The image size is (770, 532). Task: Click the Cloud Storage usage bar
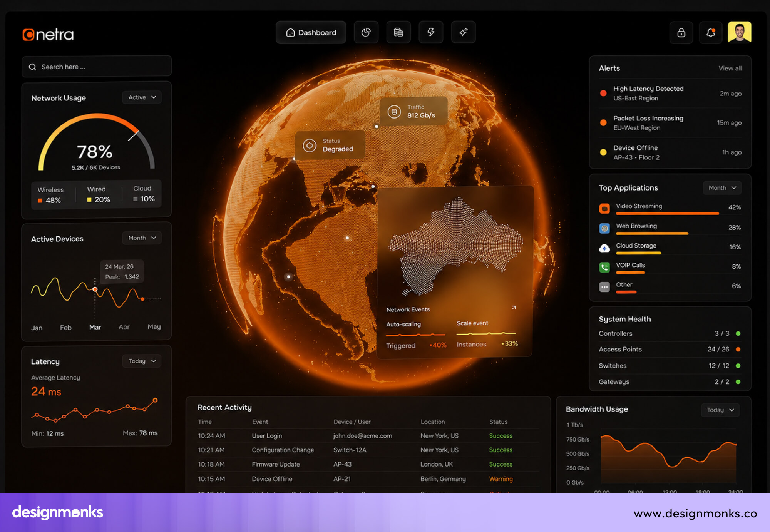pos(638,253)
